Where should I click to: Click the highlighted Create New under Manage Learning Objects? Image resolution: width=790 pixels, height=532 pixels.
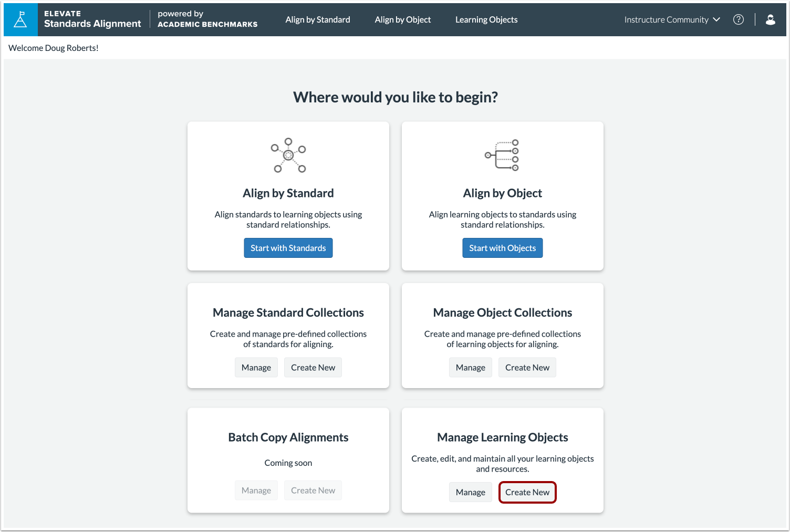coord(527,492)
